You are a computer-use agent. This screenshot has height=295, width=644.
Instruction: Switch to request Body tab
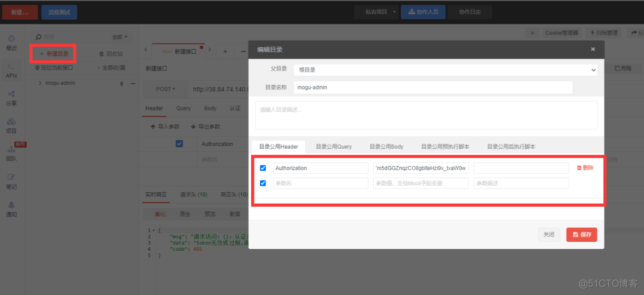pos(210,109)
